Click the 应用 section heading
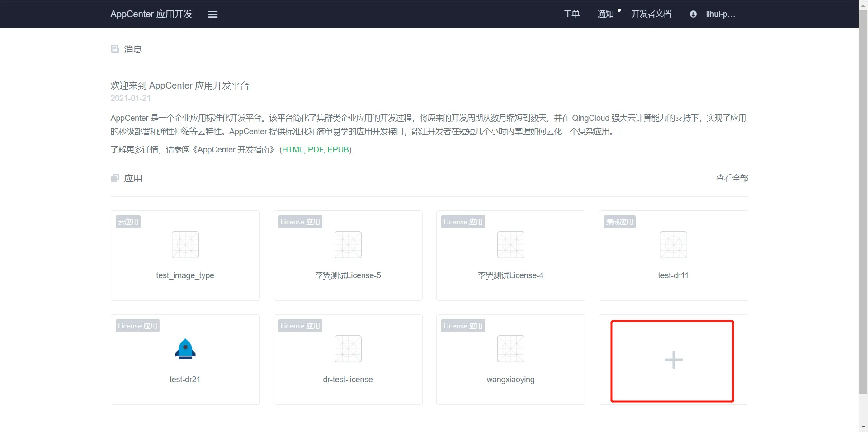The height and width of the screenshot is (432, 868). [x=133, y=178]
